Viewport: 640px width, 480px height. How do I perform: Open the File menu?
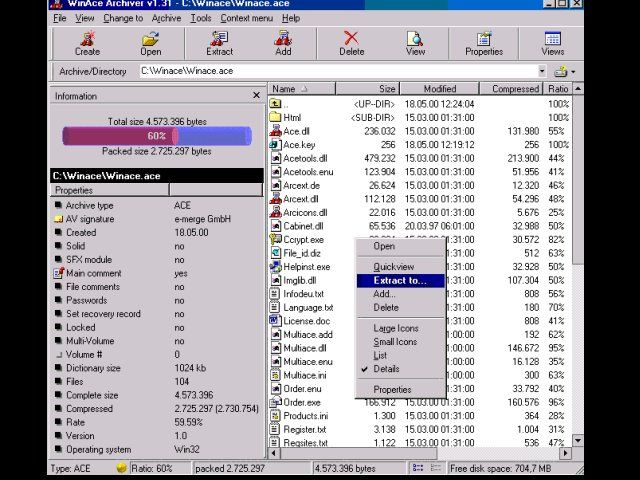tap(60, 18)
